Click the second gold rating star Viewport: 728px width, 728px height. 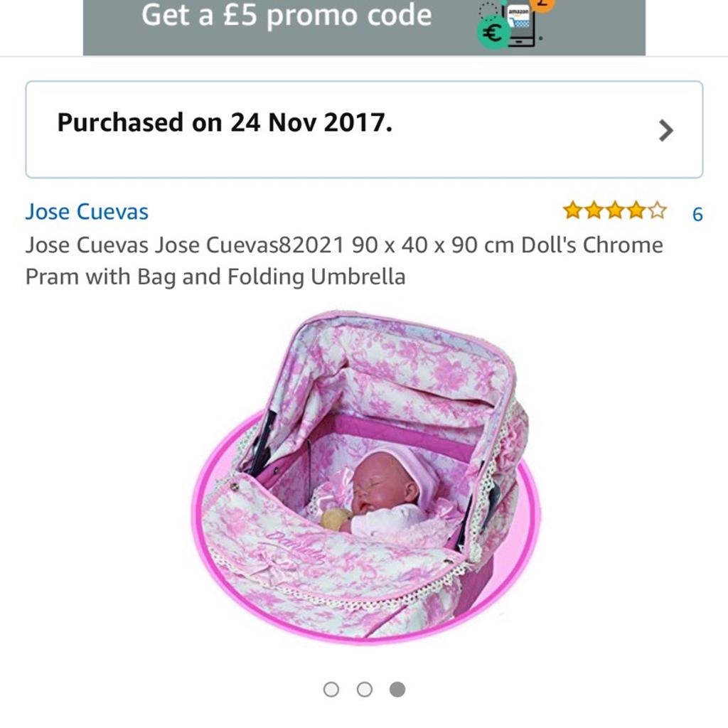[594, 210]
